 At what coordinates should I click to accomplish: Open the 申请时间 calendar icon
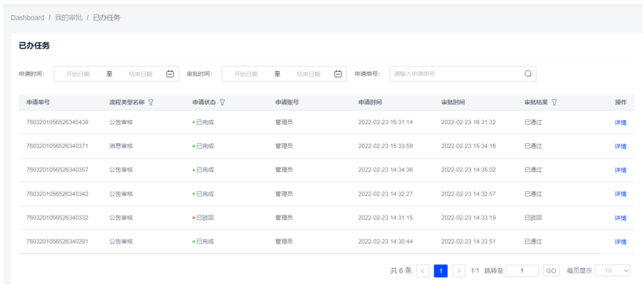tap(170, 74)
